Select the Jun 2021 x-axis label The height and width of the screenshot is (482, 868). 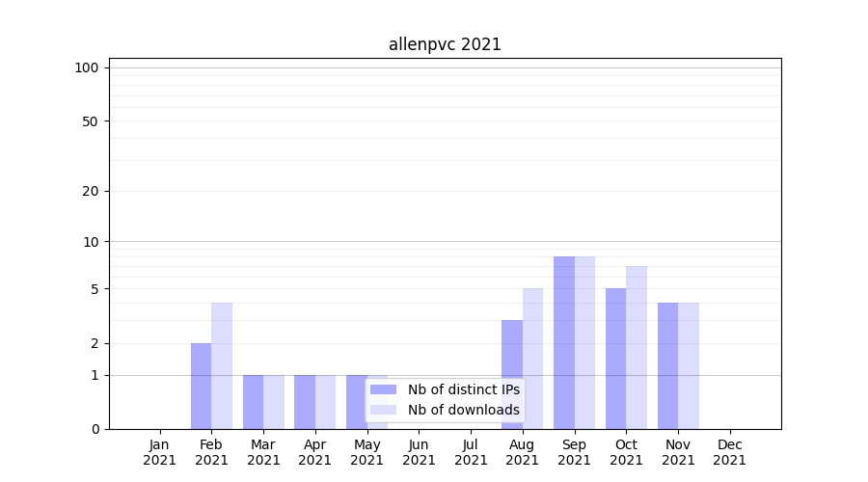click(419, 452)
